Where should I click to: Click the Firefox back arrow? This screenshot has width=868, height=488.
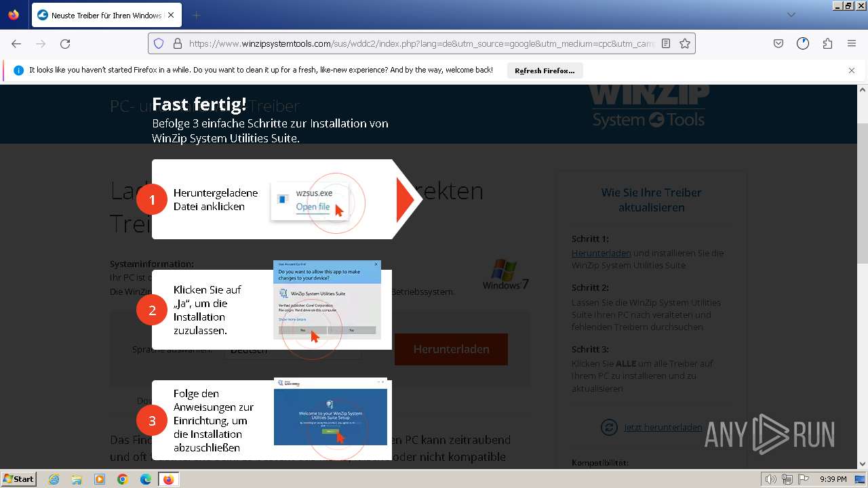[16, 43]
